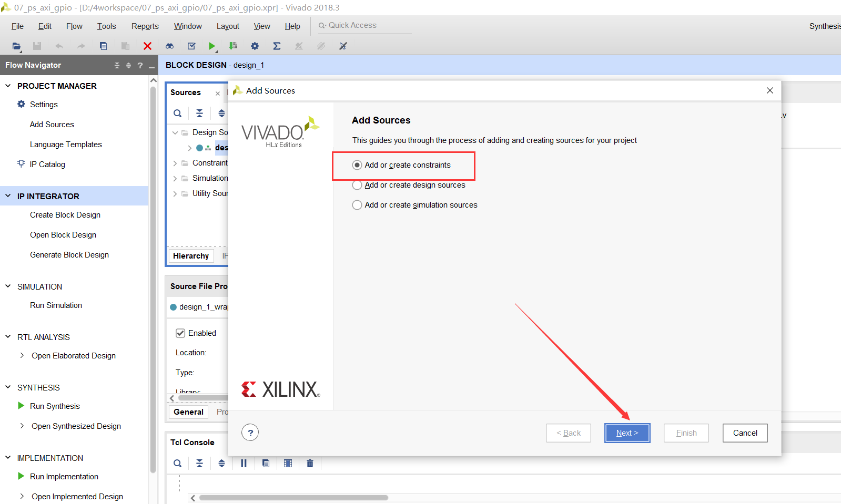
Task: Switch to the Hierarchy tab
Action: [x=191, y=256]
